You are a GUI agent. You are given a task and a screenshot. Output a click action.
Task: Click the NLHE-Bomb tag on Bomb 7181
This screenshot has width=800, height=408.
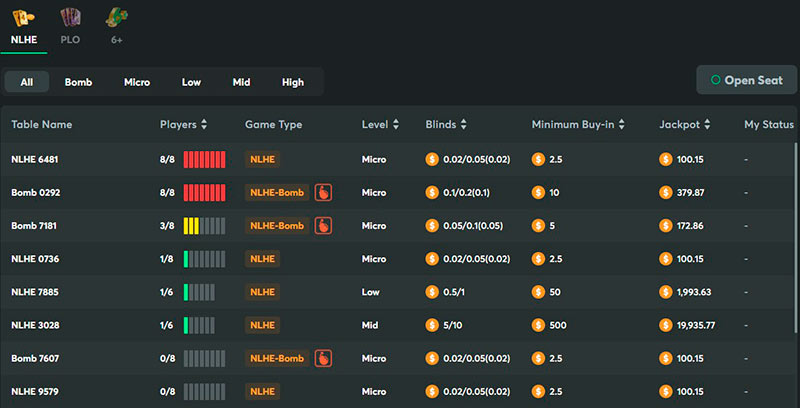pyautogui.click(x=277, y=226)
